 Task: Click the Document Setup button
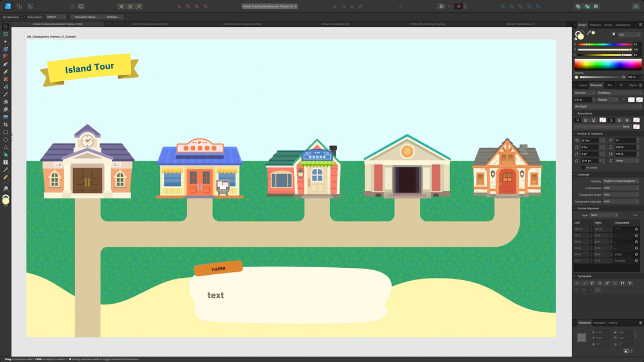[x=86, y=17]
